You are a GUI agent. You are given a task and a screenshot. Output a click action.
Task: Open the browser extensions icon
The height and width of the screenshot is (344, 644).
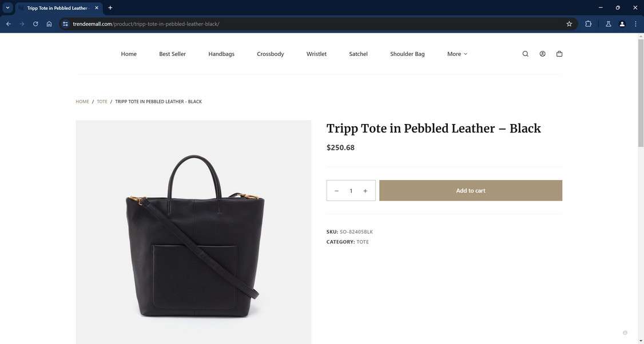click(588, 24)
